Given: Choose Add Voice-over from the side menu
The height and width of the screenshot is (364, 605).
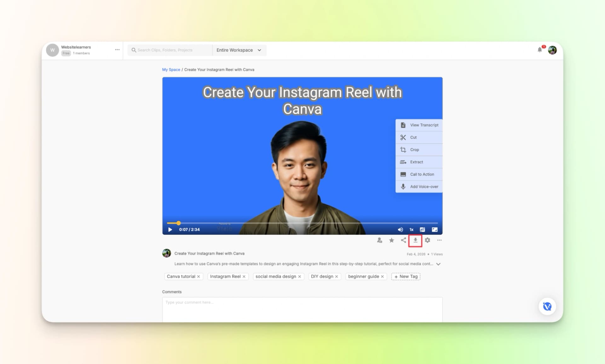Looking at the screenshot, I should [419, 187].
